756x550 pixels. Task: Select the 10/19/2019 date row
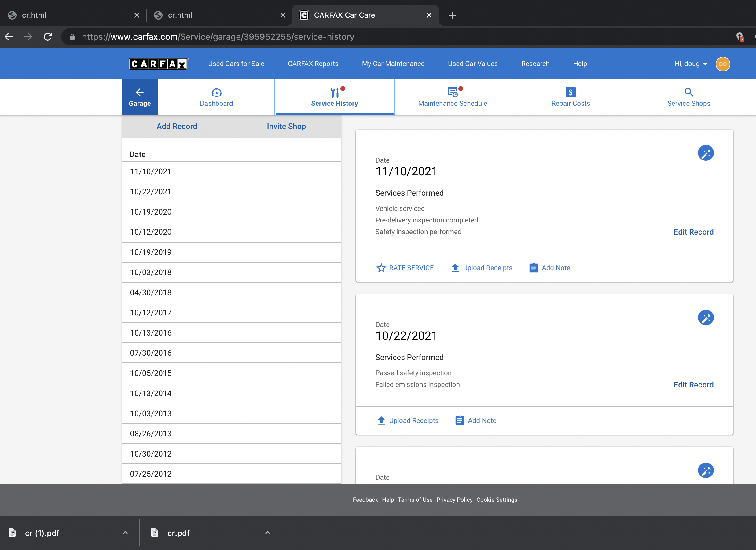pyautogui.click(x=232, y=252)
